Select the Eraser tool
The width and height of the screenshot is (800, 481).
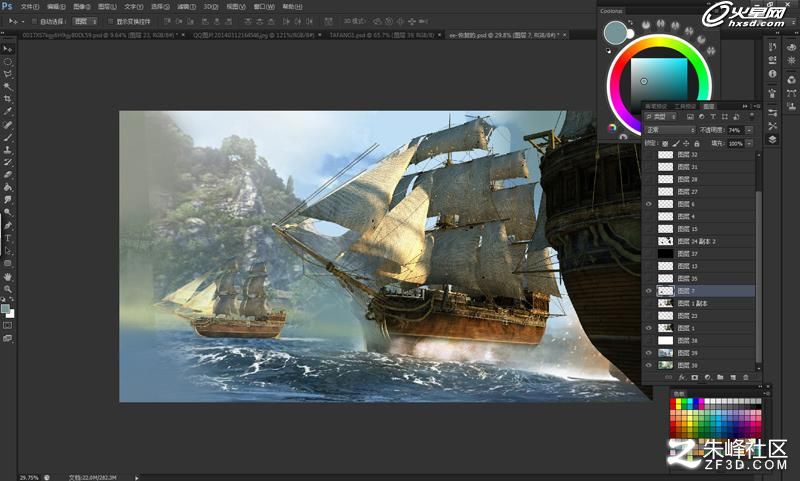click(x=7, y=175)
